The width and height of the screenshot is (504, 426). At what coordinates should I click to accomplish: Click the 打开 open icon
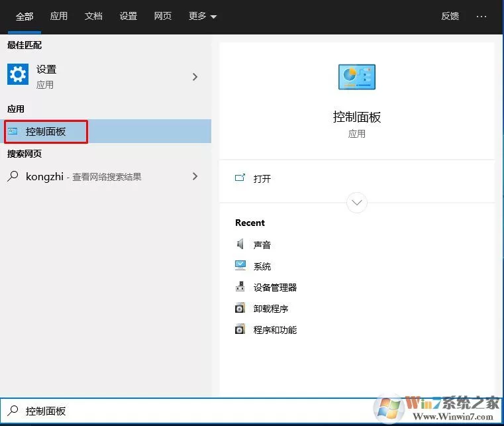[x=240, y=178]
